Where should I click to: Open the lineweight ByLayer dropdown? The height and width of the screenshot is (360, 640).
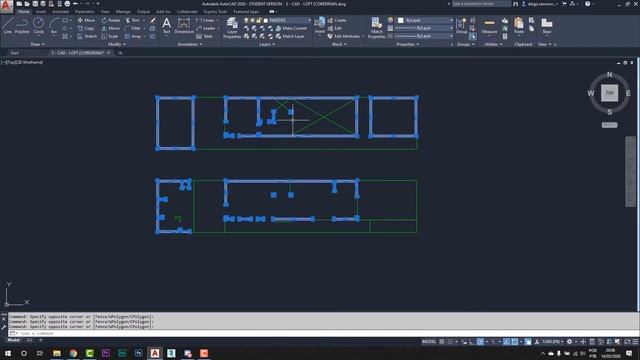pos(424,28)
